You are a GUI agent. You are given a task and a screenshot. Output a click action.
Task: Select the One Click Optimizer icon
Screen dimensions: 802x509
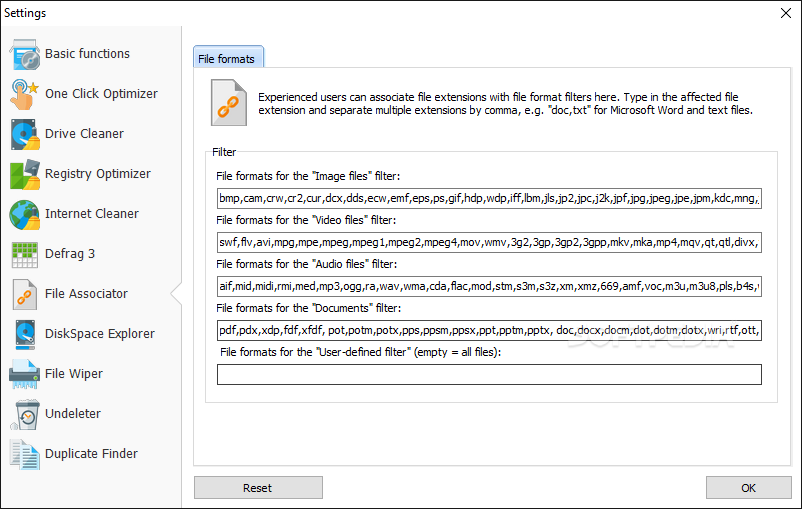click(x=25, y=94)
